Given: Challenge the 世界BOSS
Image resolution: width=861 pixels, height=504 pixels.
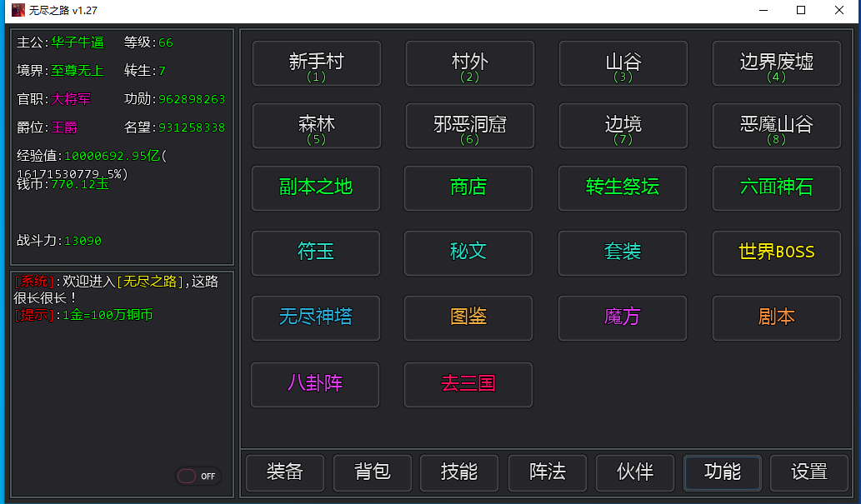Looking at the screenshot, I should tap(777, 252).
